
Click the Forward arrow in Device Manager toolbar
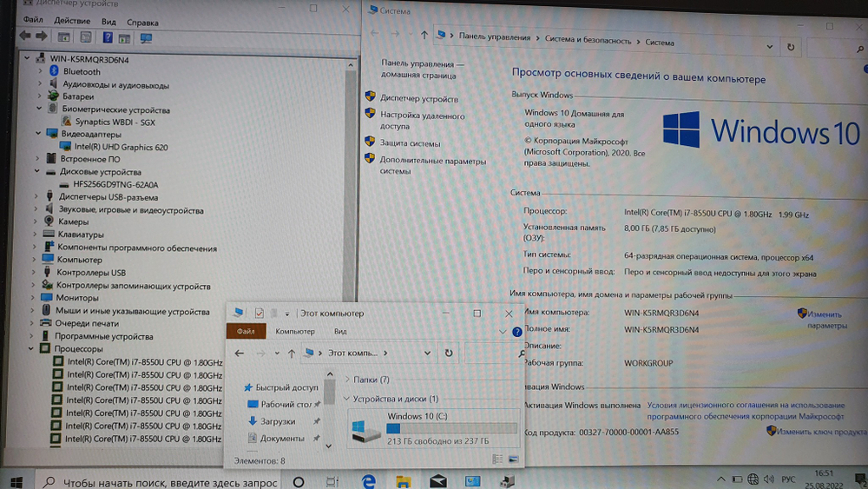pos(42,36)
